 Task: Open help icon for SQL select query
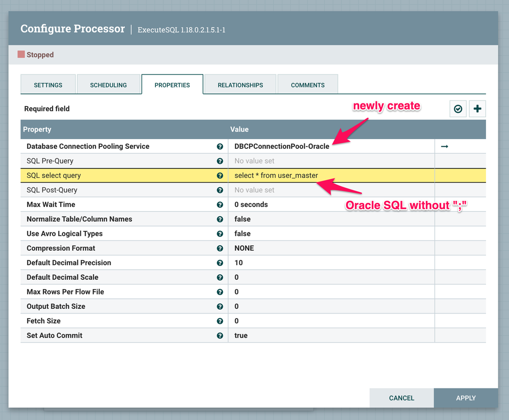coord(220,176)
